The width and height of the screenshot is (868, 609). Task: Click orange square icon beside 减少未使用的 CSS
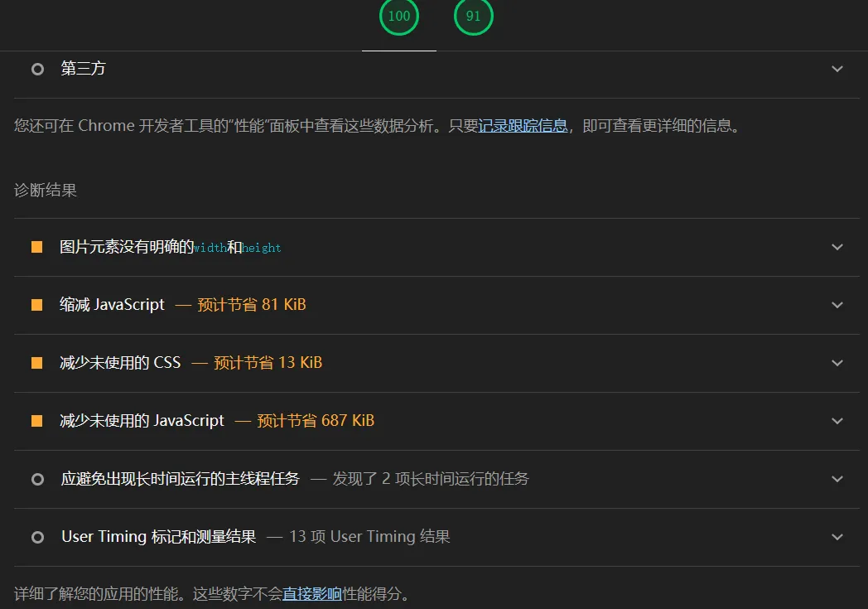37,363
